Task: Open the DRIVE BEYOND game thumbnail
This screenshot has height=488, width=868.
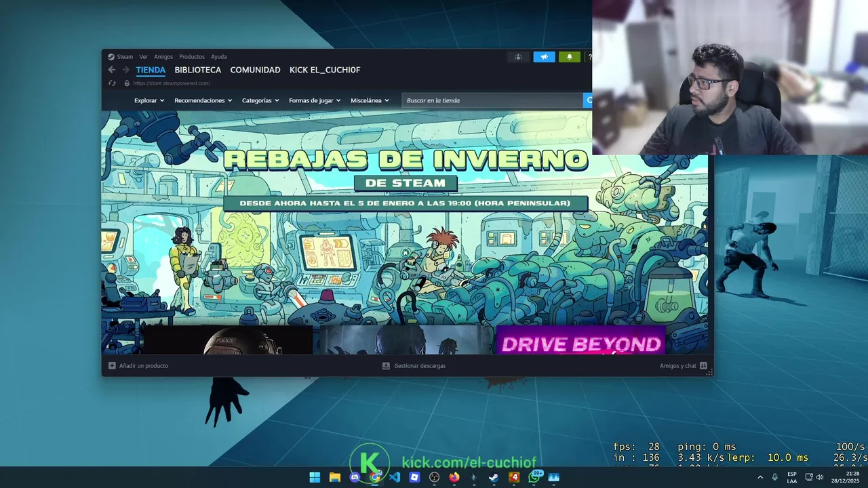Action: click(x=581, y=340)
